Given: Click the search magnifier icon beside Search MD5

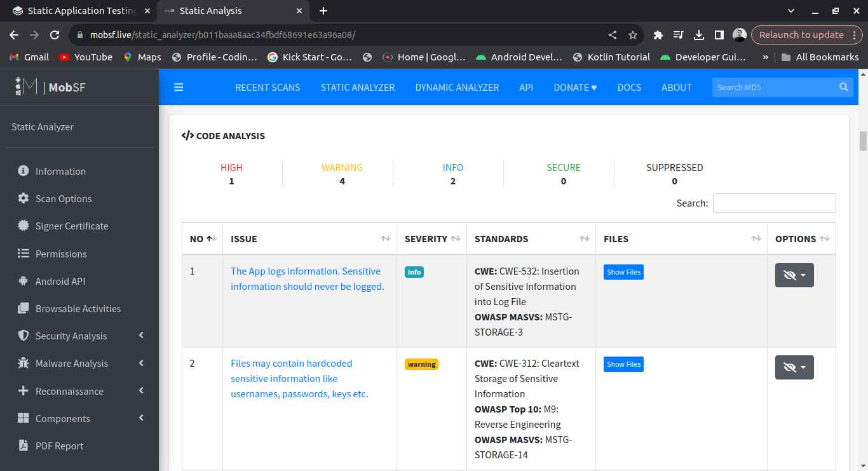Looking at the screenshot, I should coord(843,87).
